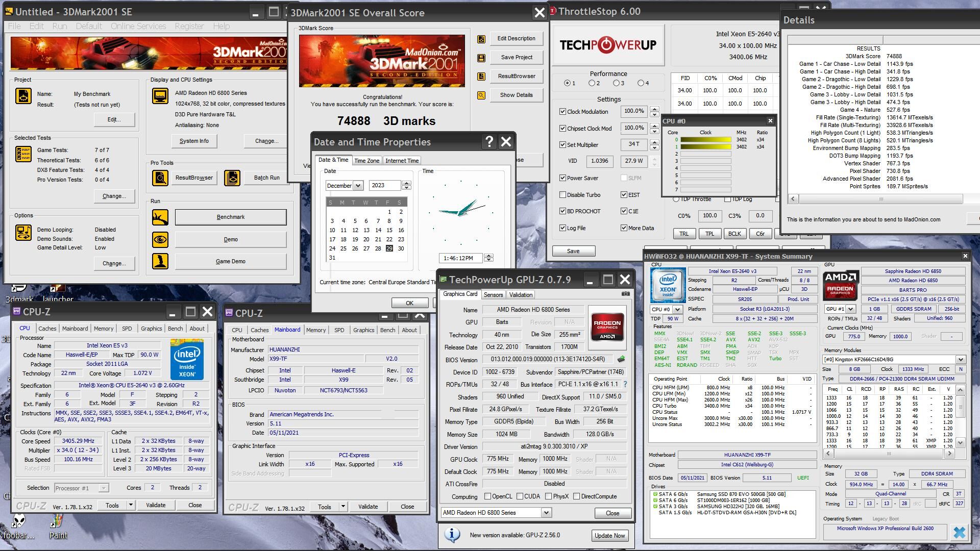Click the Bus Interface question mark in GPU-Z
Screen dimensions: 980x551
[625, 384]
